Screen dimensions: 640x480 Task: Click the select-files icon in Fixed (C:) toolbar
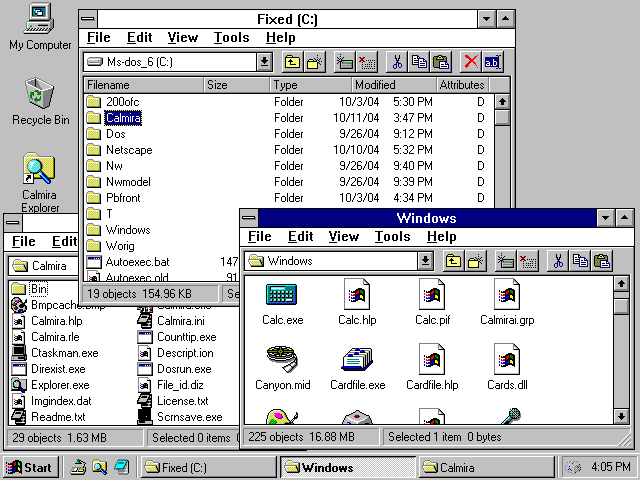point(344,62)
